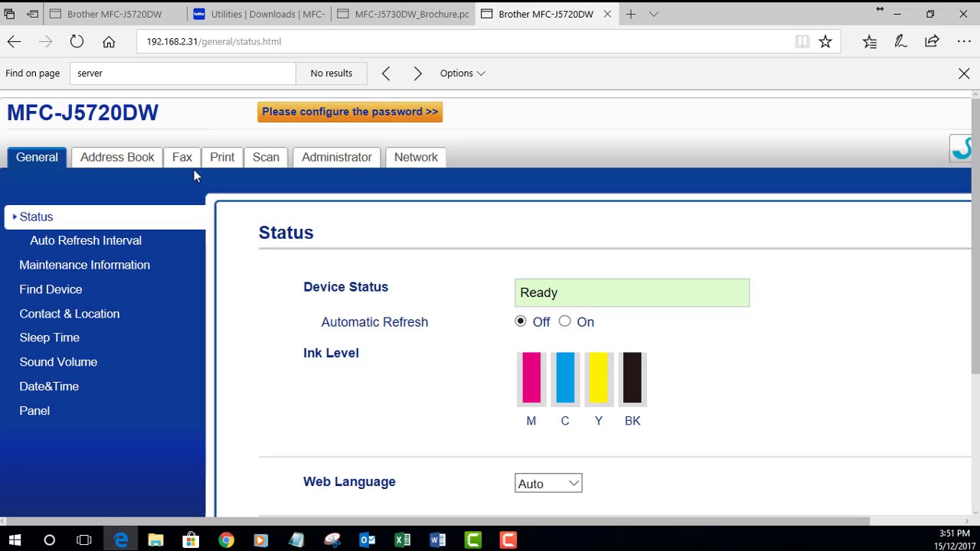This screenshot has width=980, height=551.
Task: Click the find on page search field
Action: 182,73
